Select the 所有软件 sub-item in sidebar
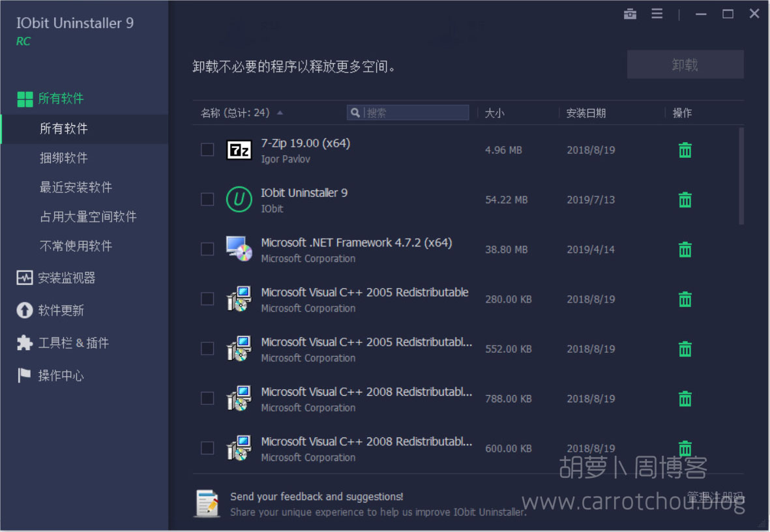The height and width of the screenshot is (532, 770). 85,128
